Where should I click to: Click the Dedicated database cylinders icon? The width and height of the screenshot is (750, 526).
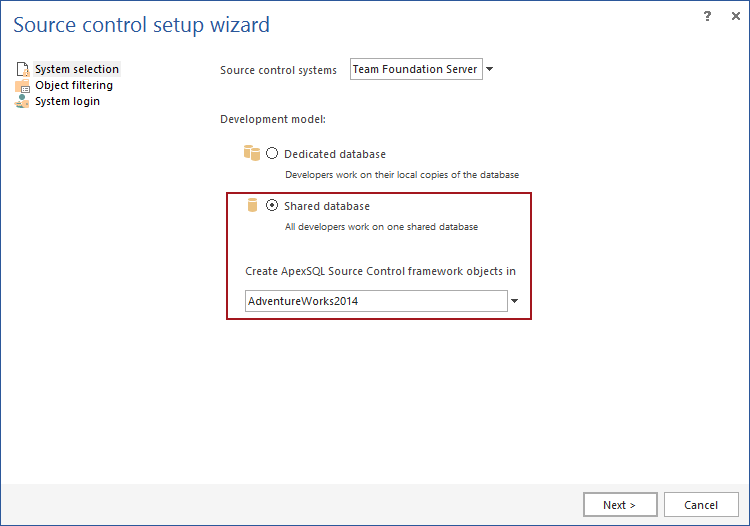(251, 153)
